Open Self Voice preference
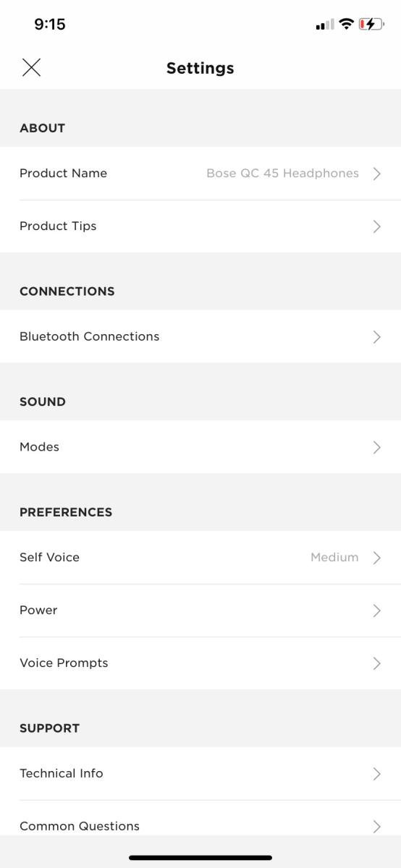 point(200,558)
